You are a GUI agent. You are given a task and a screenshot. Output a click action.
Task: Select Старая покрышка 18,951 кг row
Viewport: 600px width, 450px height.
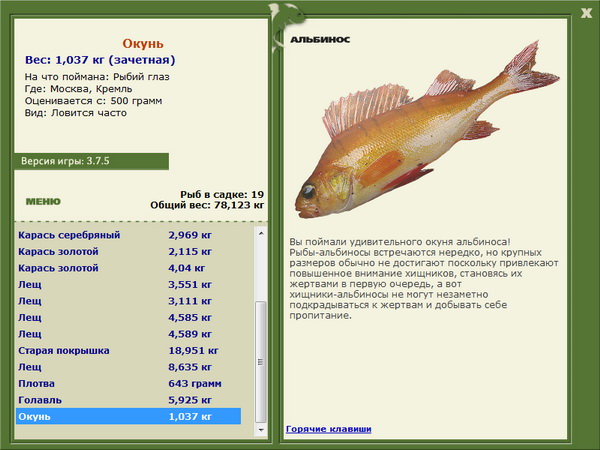click(x=128, y=350)
